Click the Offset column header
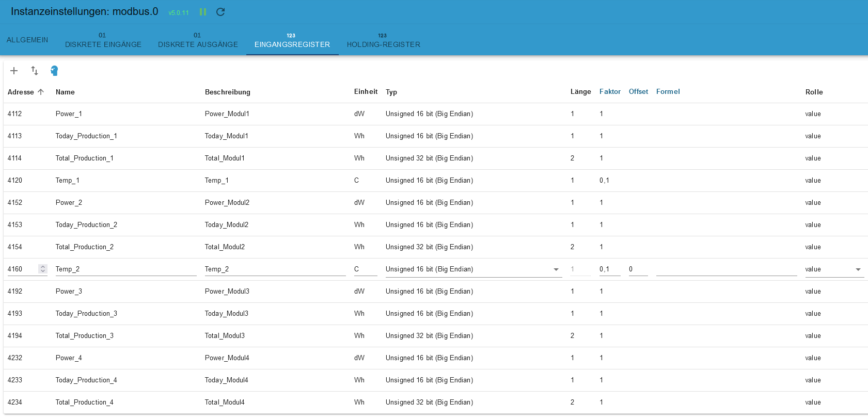Image resolution: width=868 pixels, height=419 pixels. 638,91
